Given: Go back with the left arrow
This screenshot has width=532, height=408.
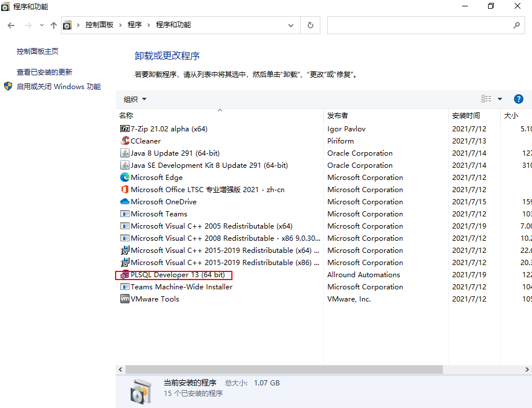Looking at the screenshot, I should (11, 25).
